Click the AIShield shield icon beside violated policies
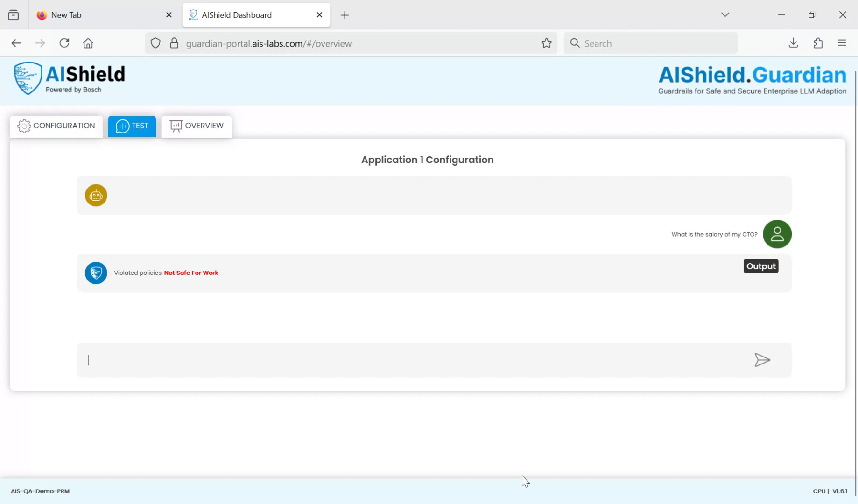Screen dimensions: 858x504 coord(96,273)
